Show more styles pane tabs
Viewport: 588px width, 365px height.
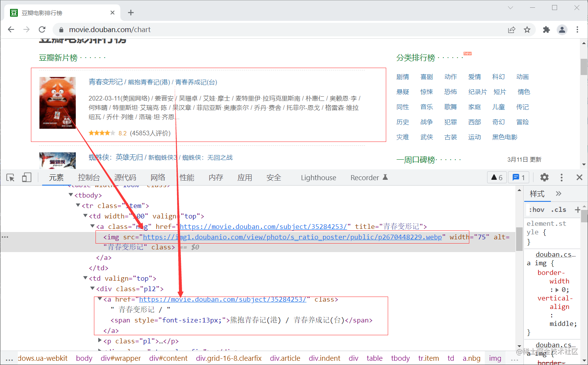pyautogui.click(x=559, y=193)
